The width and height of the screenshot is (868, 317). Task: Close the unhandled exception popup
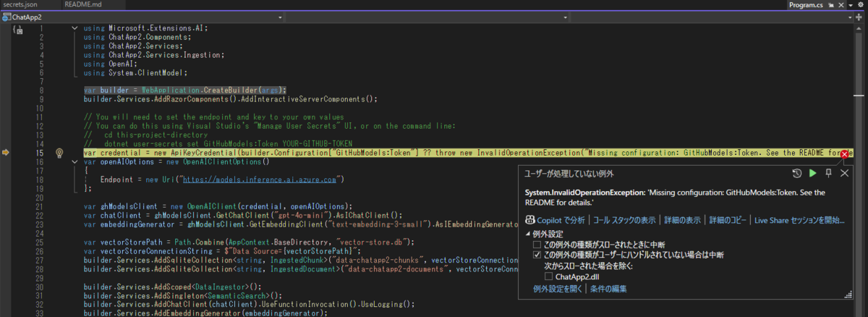pos(844,174)
